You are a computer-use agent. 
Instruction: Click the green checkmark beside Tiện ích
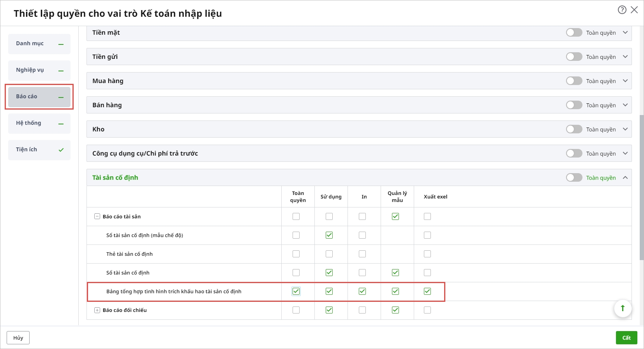coord(61,150)
